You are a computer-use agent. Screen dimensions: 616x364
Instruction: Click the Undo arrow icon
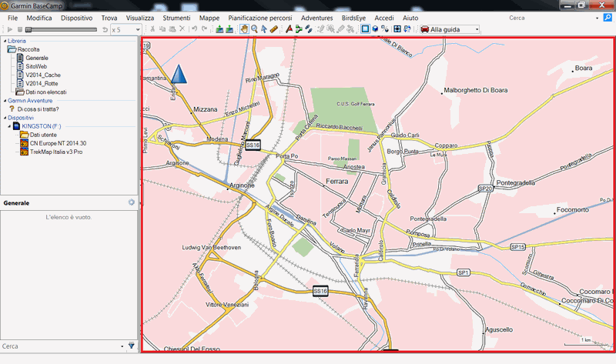[194, 29]
